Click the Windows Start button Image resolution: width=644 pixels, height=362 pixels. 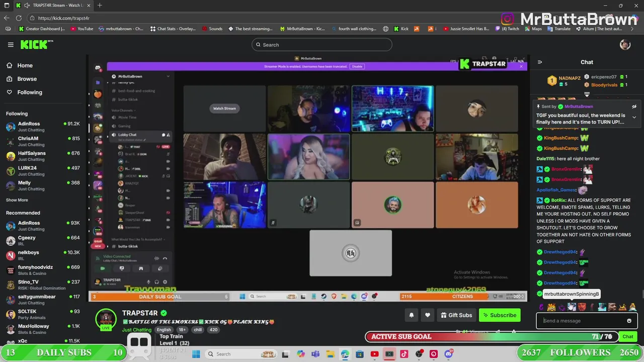point(196,354)
